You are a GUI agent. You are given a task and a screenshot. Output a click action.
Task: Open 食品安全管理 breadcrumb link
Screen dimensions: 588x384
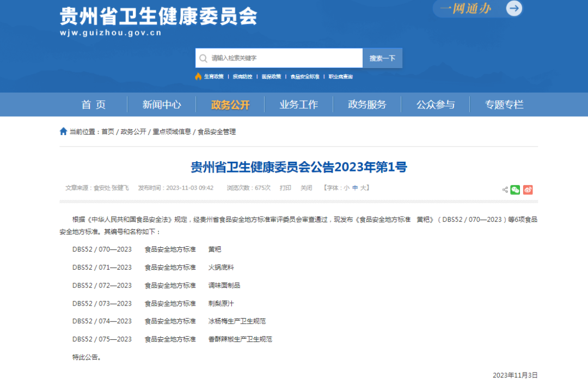pos(217,132)
